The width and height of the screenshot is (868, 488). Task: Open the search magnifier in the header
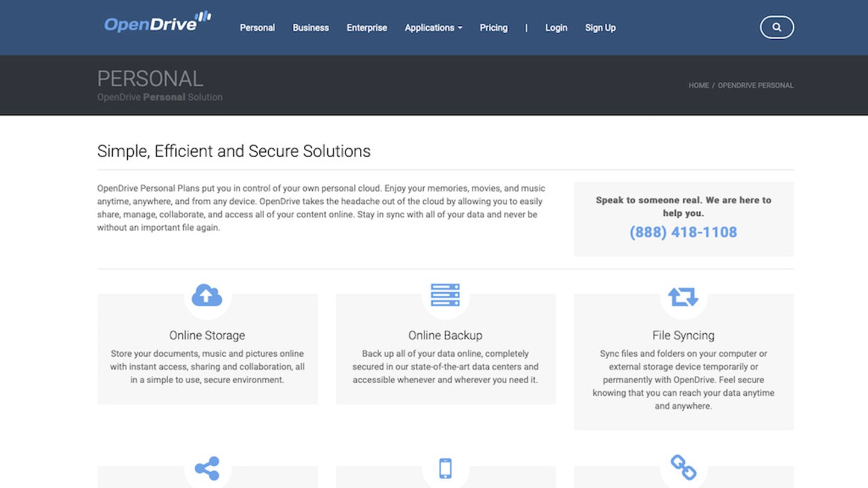coord(776,27)
